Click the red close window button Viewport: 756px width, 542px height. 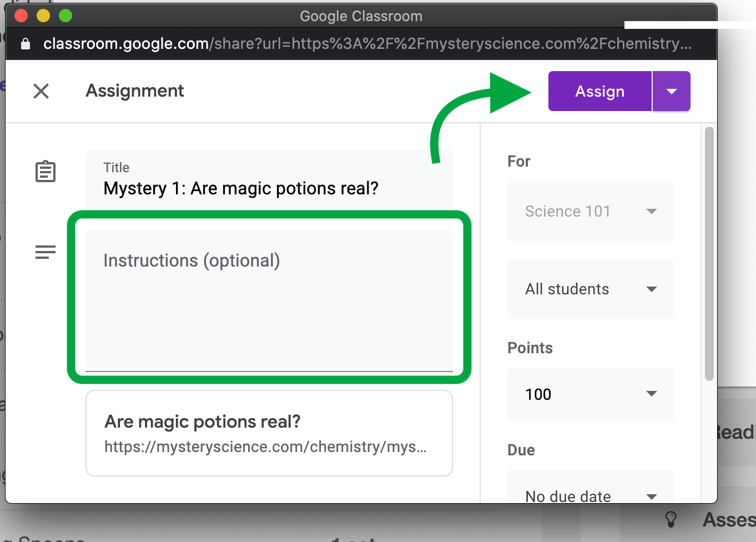(21, 16)
